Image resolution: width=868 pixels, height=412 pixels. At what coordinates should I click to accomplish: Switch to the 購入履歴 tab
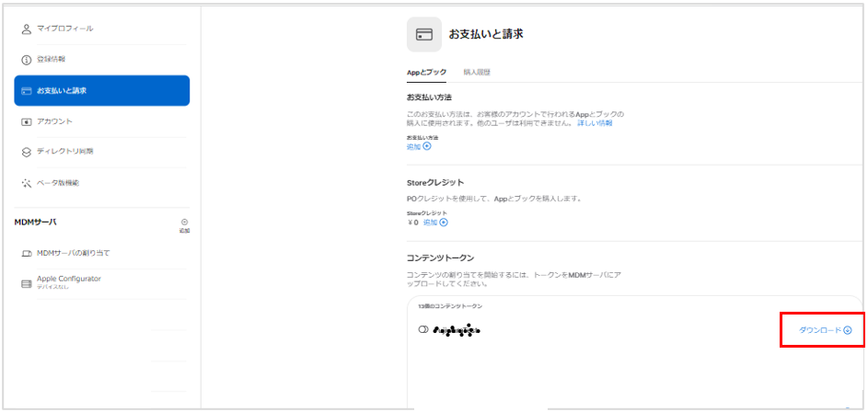477,73
